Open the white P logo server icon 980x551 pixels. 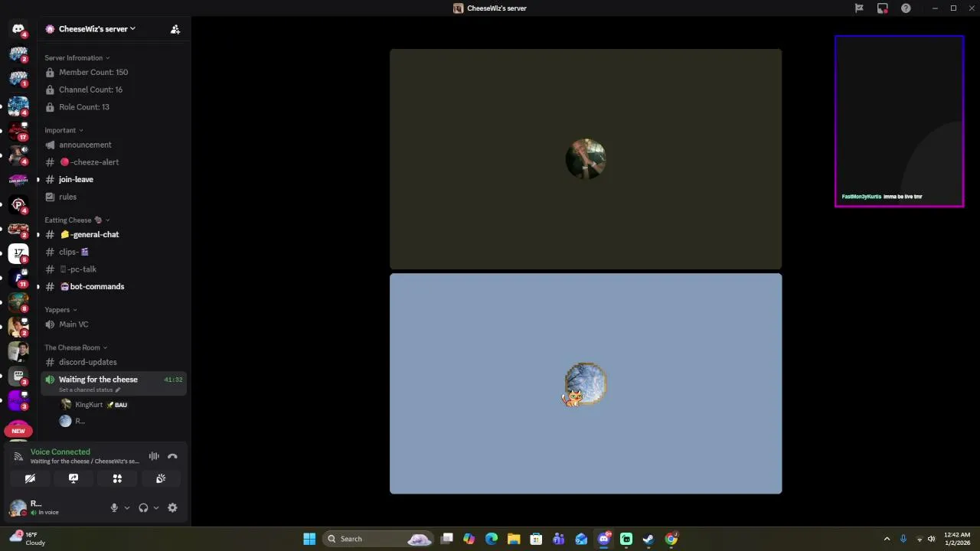point(18,204)
